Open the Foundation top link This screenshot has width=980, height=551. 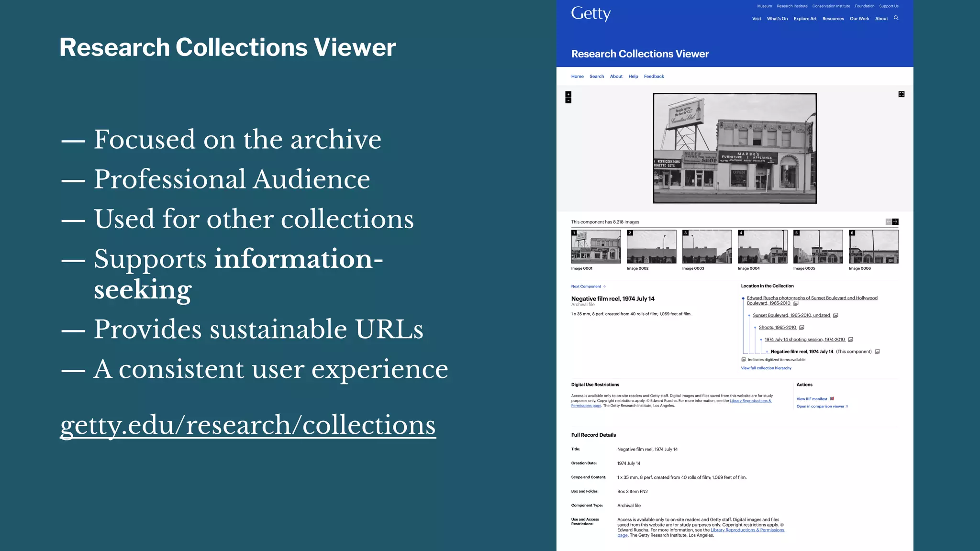pos(865,6)
